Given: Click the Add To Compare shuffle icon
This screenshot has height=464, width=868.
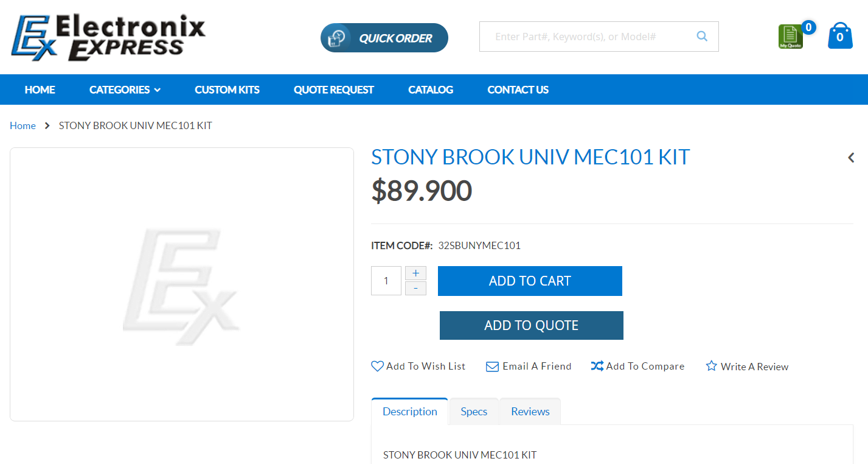Looking at the screenshot, I should coord(597,366).
